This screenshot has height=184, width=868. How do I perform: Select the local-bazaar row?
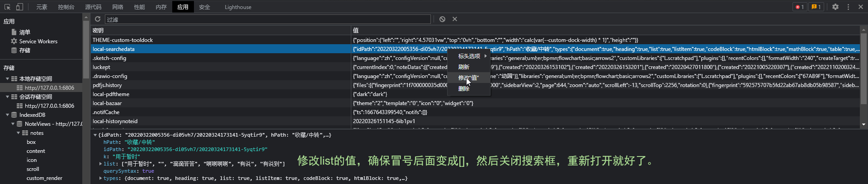coord(475,103)
